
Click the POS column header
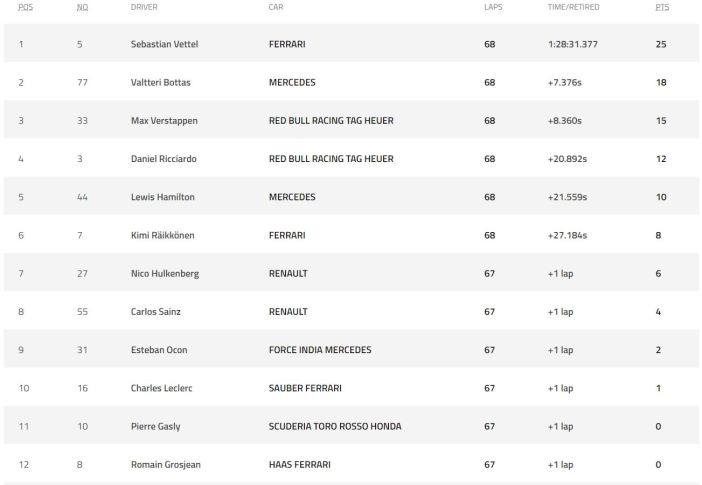(x=24, y=7)
